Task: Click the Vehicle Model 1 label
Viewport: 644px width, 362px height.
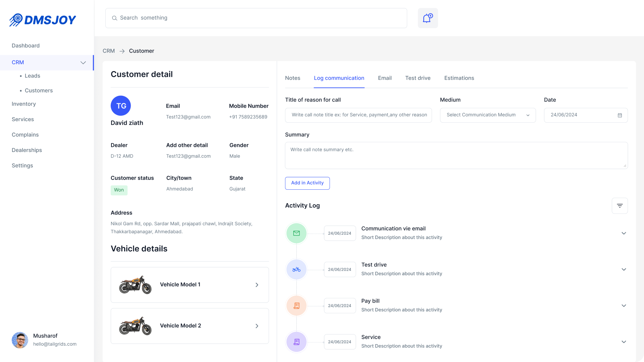Action: (x=180, y=285)
